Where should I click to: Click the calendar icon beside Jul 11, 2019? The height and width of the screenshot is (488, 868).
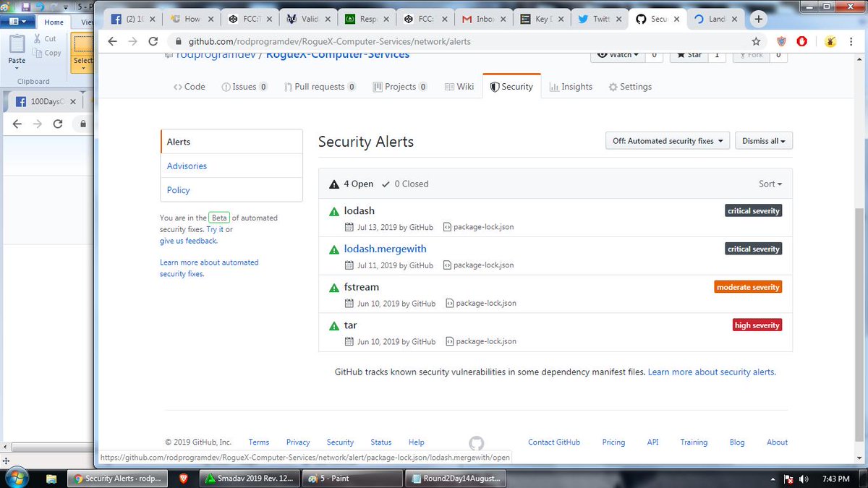click(x=349, y=265)
